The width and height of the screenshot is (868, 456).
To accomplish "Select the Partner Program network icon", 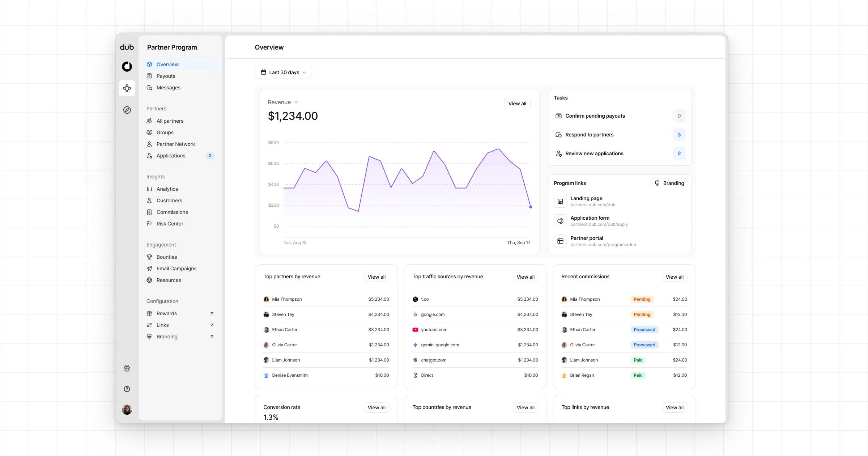I will [x=127, y=88].
